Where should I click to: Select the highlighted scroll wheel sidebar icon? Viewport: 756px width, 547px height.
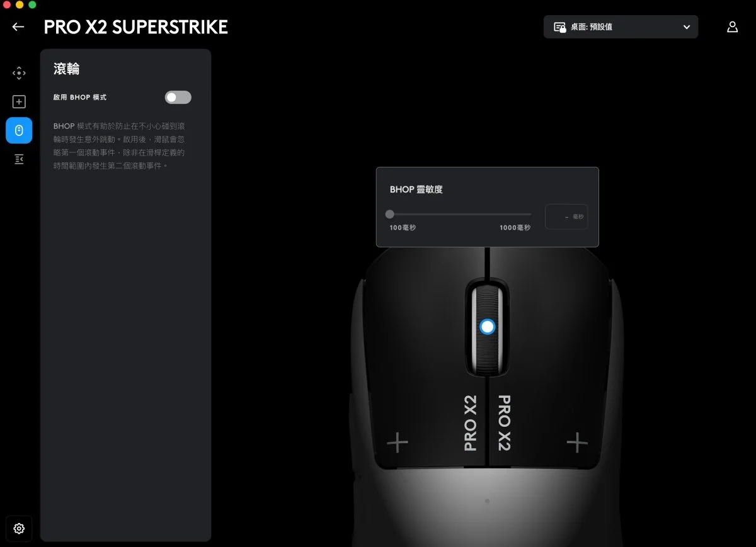pos(19,130)
